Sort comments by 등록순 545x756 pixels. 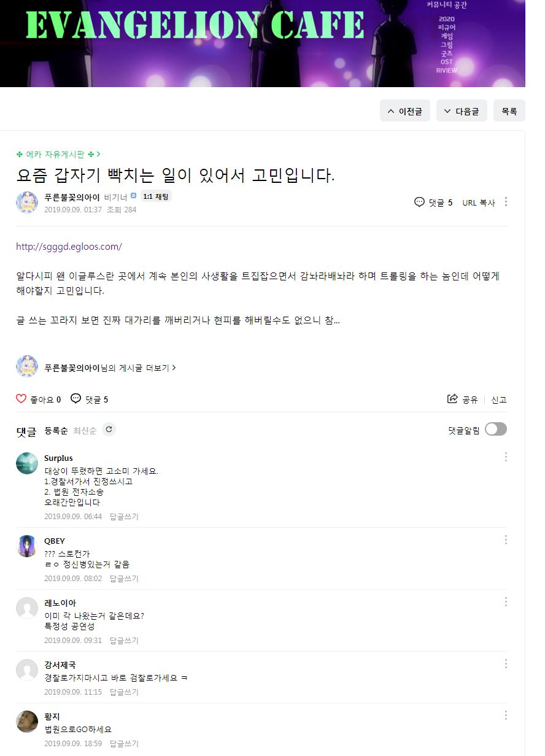(56, 431)
